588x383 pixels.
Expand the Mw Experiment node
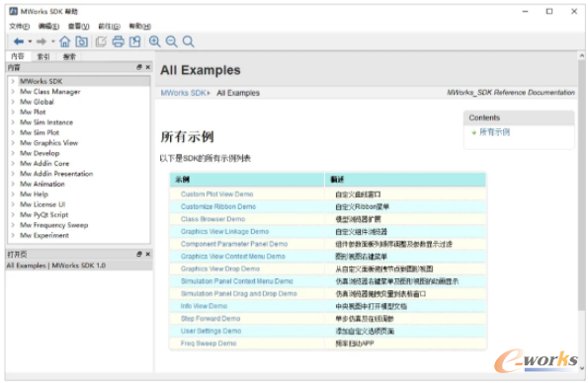pyautogui.click(x=13, y=235)
